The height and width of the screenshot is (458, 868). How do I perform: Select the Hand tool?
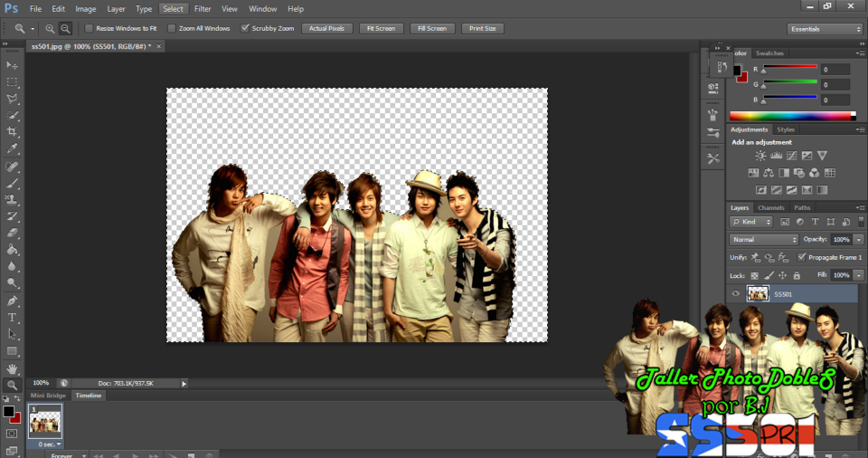tap(12, 368)
